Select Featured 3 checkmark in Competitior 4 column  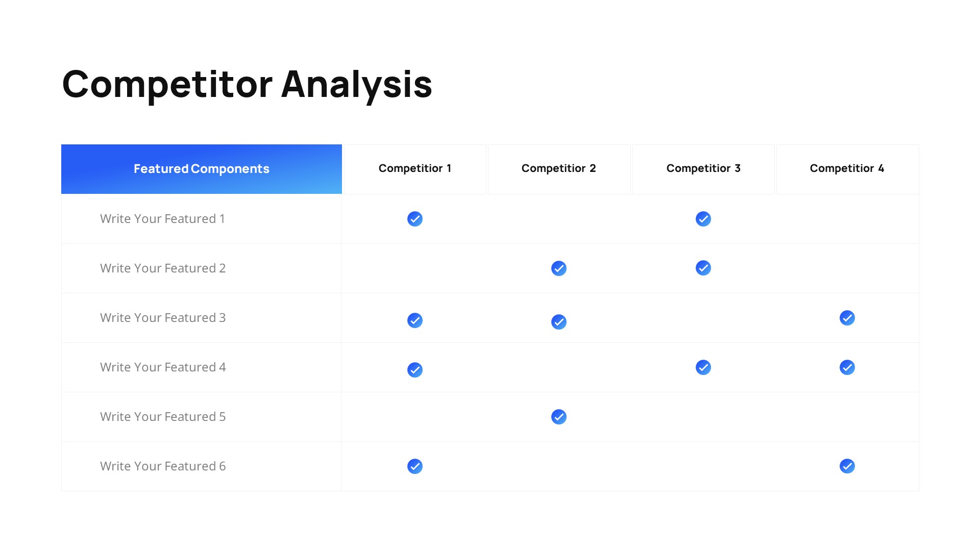tap(847, 318)
